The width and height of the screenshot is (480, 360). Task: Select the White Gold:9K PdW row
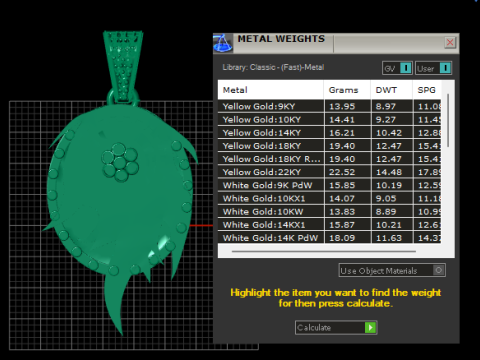click(329, 185)
